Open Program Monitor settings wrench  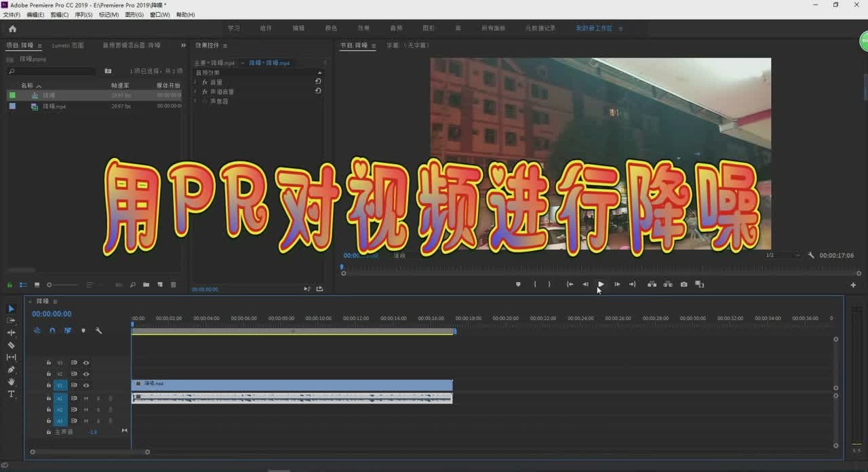click(x=811, y=255)
